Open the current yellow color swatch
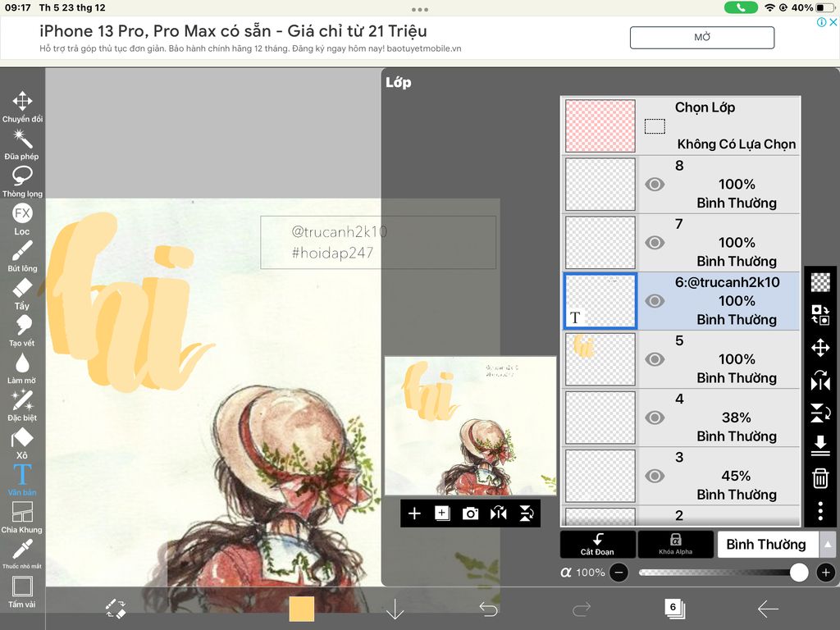The width and height of the screenshot is (840, 630). pos(302,609)
